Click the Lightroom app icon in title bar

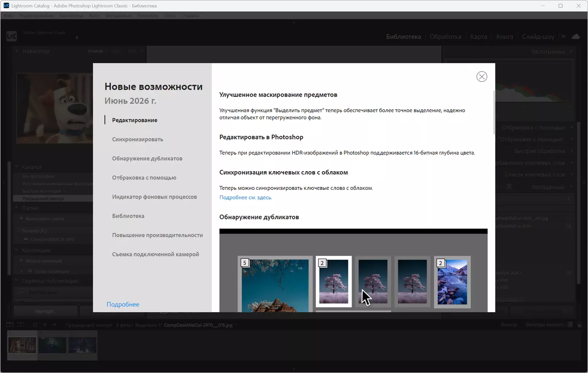[x=6, y=5]
